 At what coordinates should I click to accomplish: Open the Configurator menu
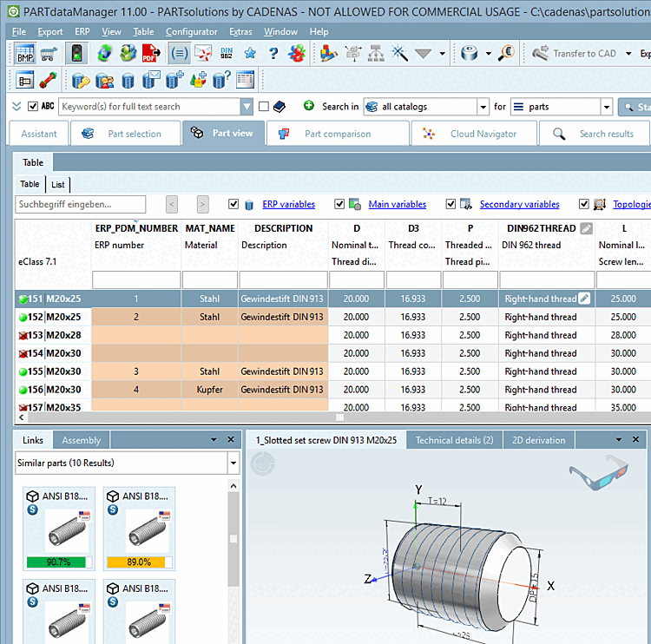click(x=192, y=31)
